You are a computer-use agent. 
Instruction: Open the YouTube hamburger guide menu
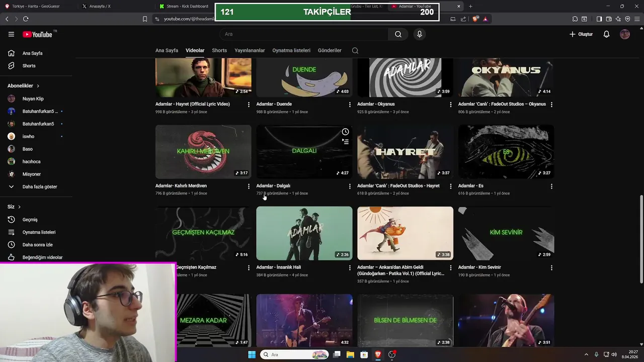click(11, 34)
